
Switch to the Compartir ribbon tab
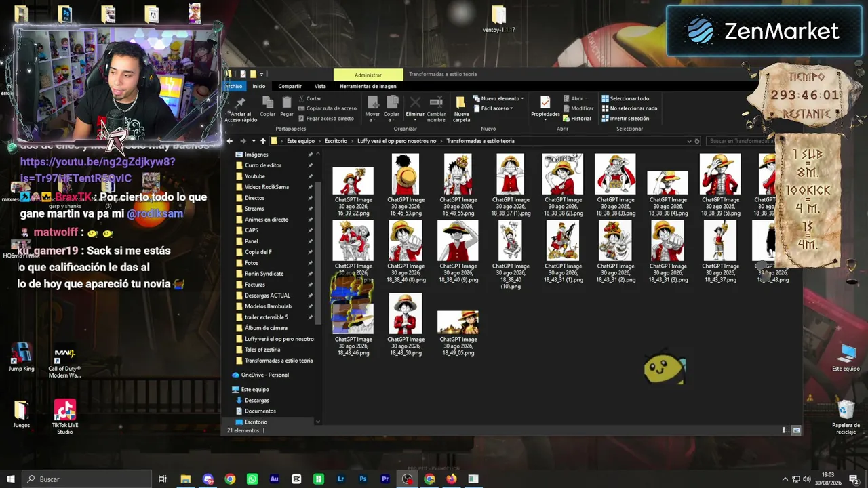pos(290,86)
